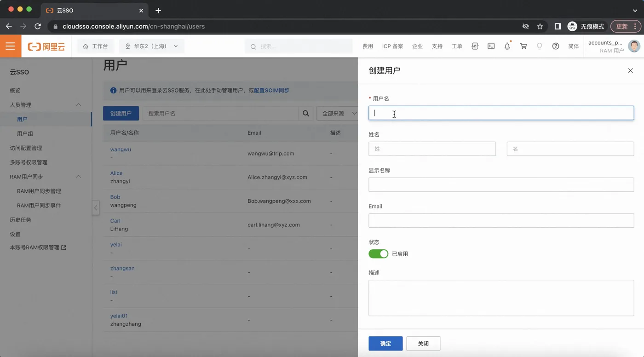Open 本账号RAM权限管理 external link

(38, 248)
